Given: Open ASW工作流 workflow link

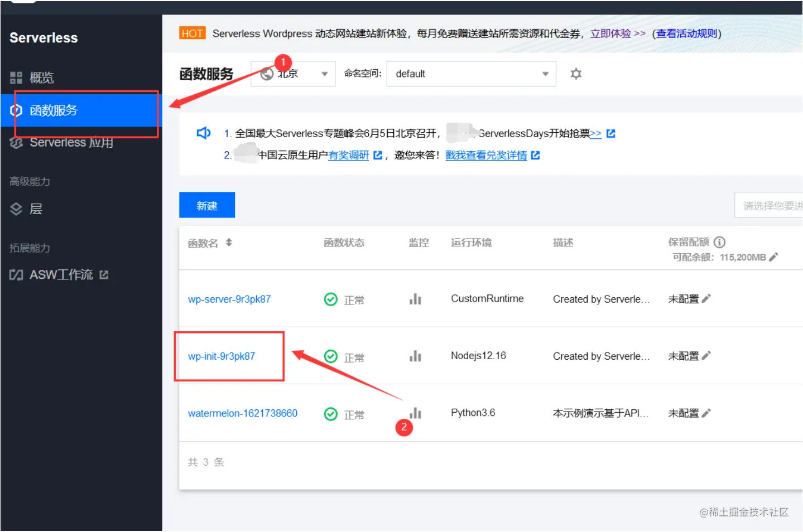Looking at the screenshot, I should (x=61, y=274).
